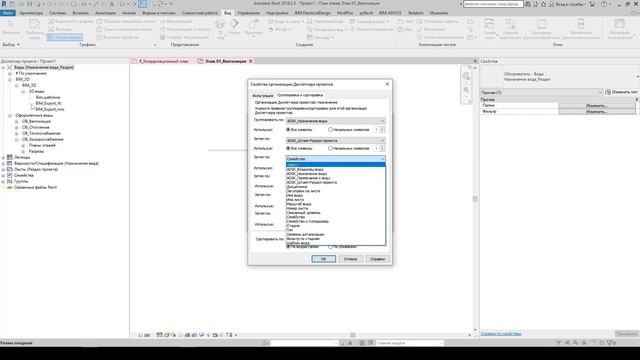Click the Фильтры ribbon icon
The height and width of the screenshot is (360, 640).
click(51, 29)
